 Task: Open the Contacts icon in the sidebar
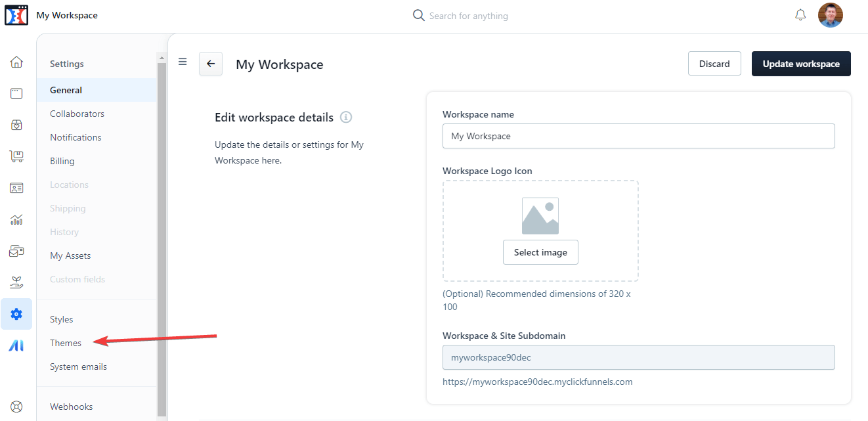tap(16, 187)
